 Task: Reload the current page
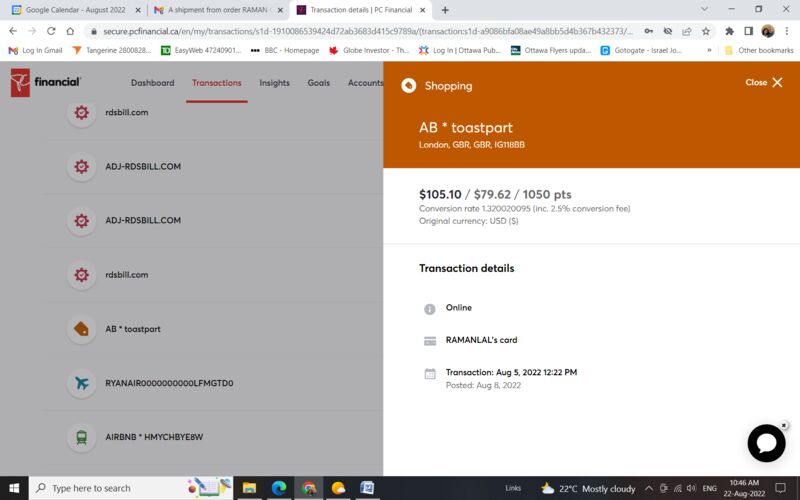coord(51,31)
